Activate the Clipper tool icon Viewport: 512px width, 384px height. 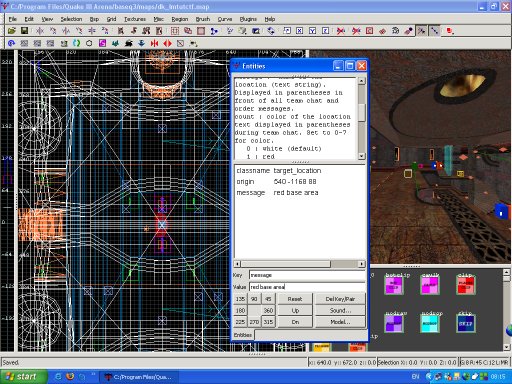pos(214,31)
